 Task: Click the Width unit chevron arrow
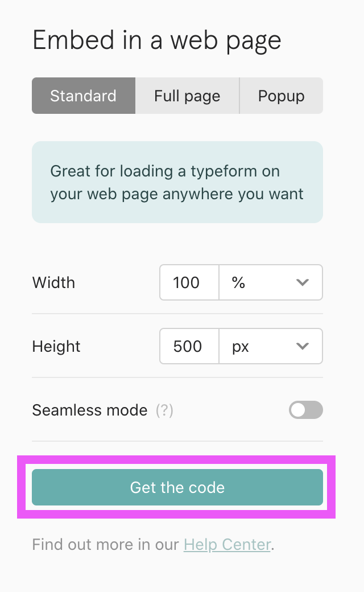303,282
